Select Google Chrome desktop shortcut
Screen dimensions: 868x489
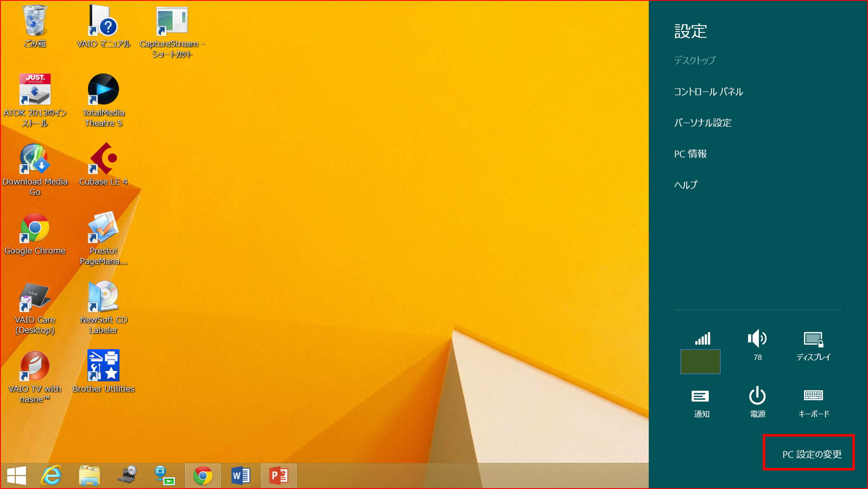(35, 233)
